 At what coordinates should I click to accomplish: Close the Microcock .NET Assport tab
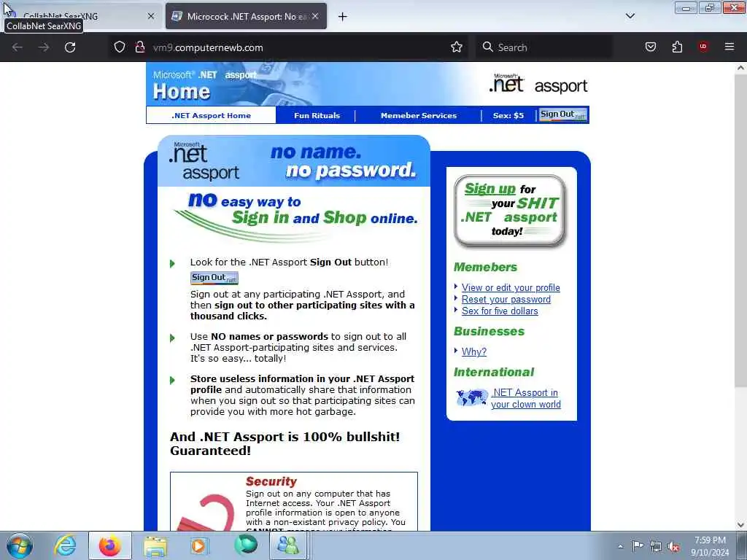[315, 16]
